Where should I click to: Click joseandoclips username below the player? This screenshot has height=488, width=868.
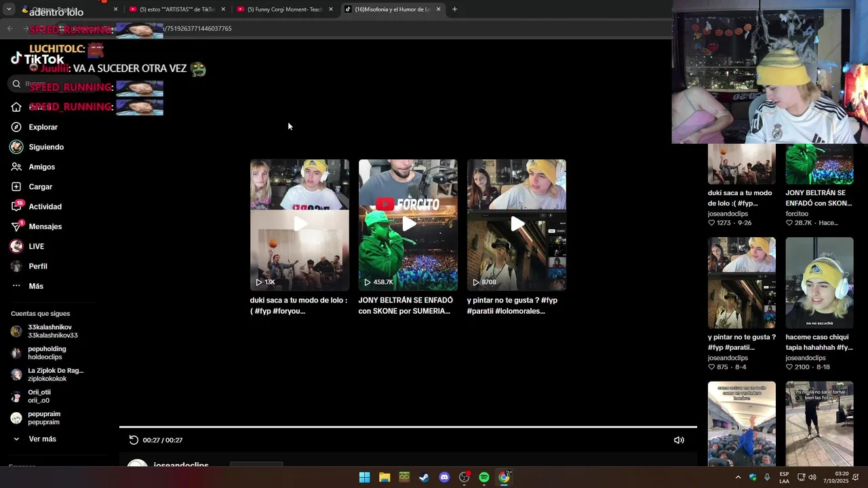tap(181, 466)
